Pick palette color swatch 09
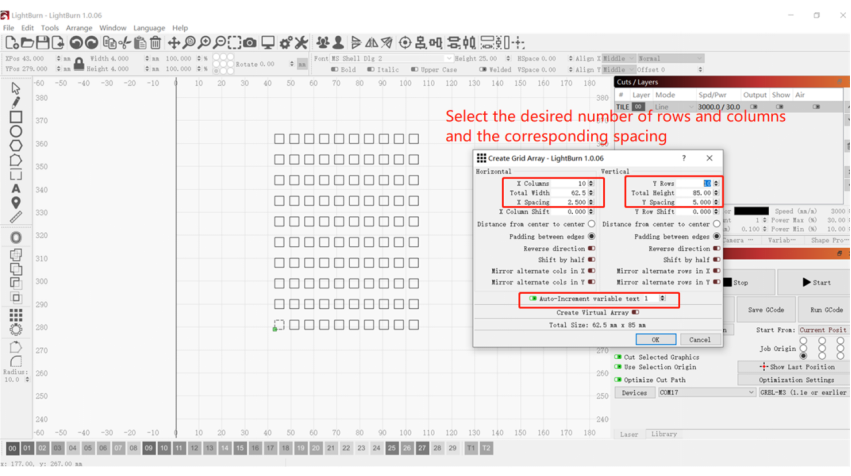The image size is (851, 476). coord(149,448)
